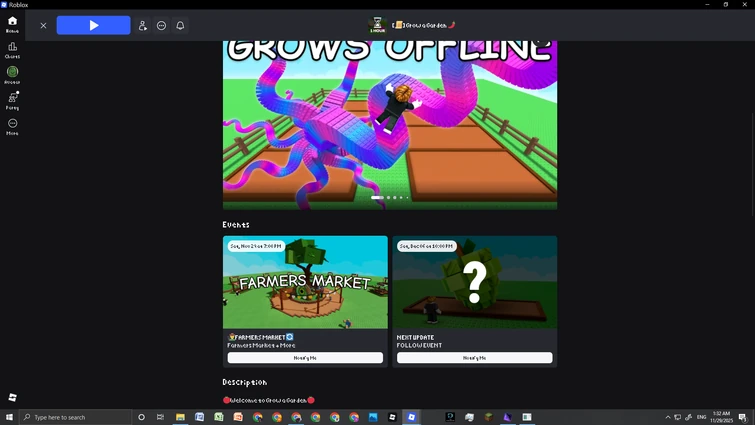Click the active carousel page indicator
This screenshot has width=755, height=425.
(x=377, y=197)
